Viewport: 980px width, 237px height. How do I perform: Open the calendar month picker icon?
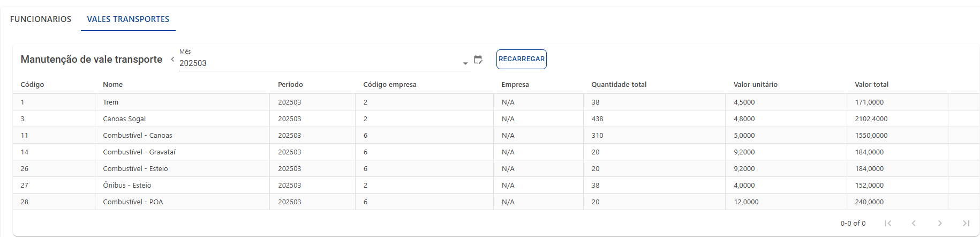click(478, 60)
